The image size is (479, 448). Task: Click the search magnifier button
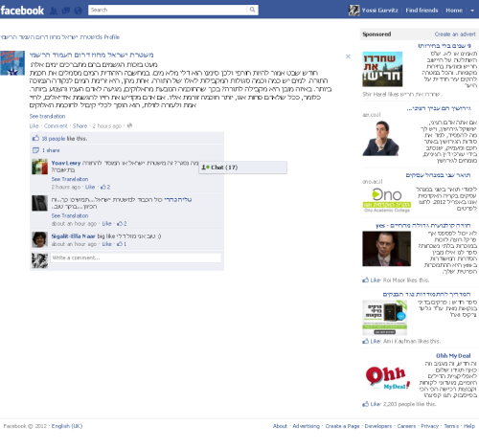pos(252,10)
